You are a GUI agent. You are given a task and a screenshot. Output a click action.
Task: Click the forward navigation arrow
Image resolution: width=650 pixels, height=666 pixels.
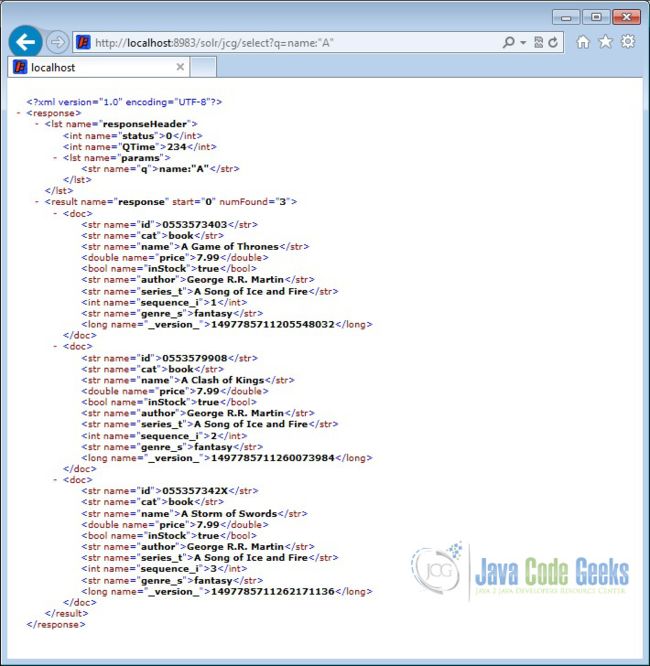click(x=57, y=42)
